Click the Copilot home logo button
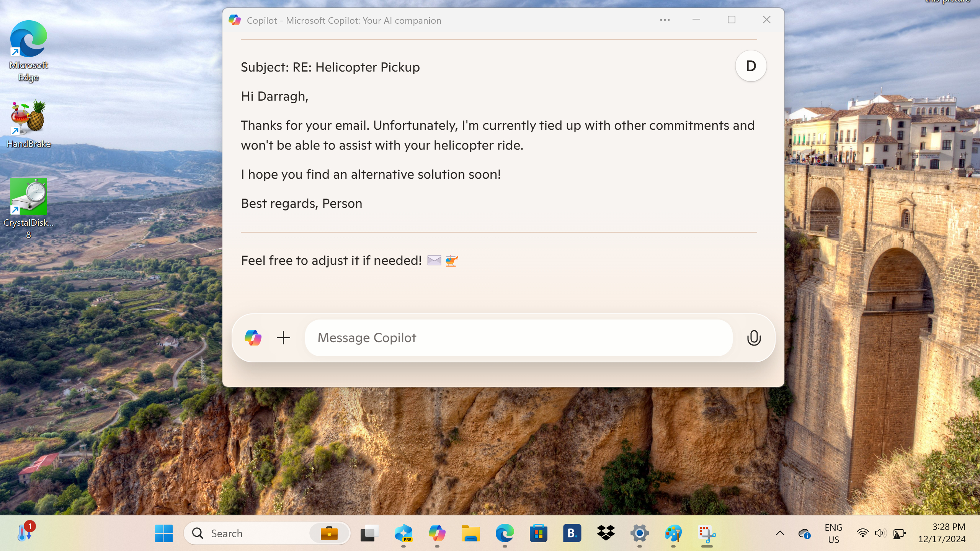This screenshot has width=980, height=551. (253, 337)
